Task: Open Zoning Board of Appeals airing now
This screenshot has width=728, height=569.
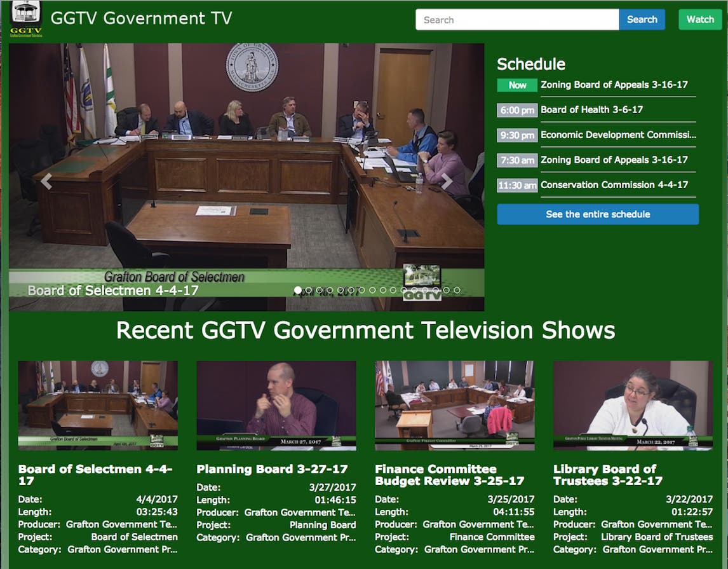Action: click(x=614, y=85)
